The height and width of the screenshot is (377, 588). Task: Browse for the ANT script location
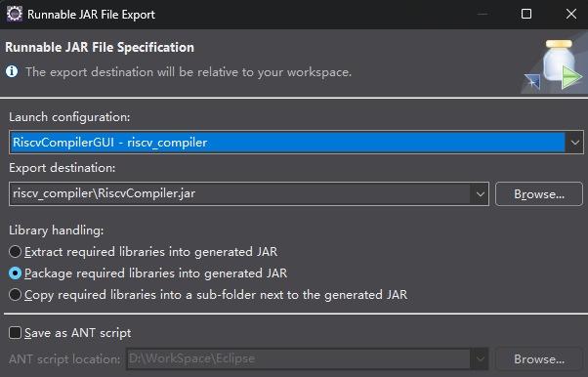539,359
